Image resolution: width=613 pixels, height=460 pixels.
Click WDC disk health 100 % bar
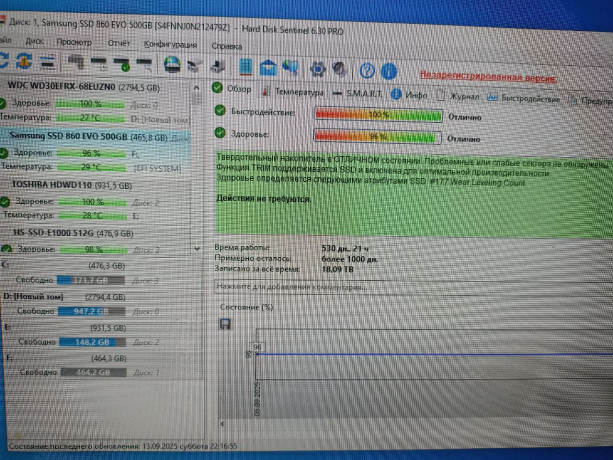90,104
